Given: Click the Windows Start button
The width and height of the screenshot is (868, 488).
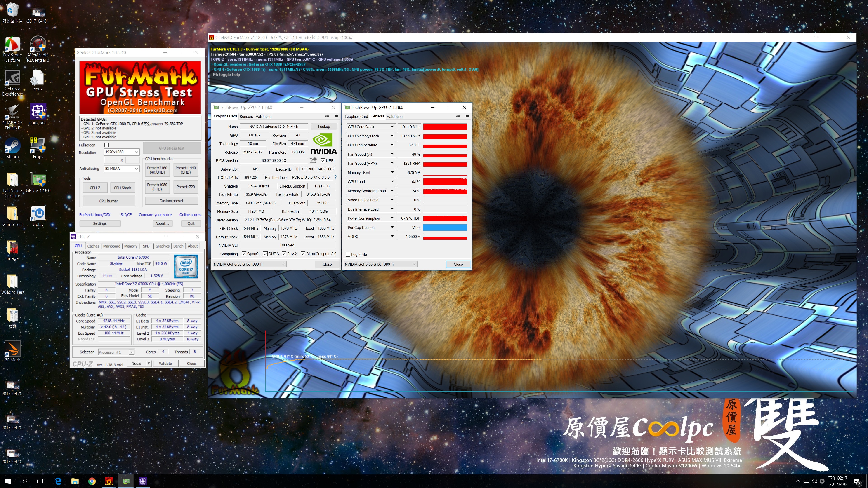Looking at the screenshot, I should point(8,481).
